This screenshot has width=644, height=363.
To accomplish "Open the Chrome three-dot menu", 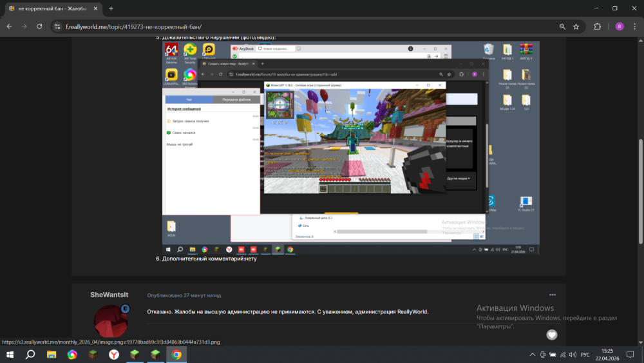I will click(x=635, y=26).
